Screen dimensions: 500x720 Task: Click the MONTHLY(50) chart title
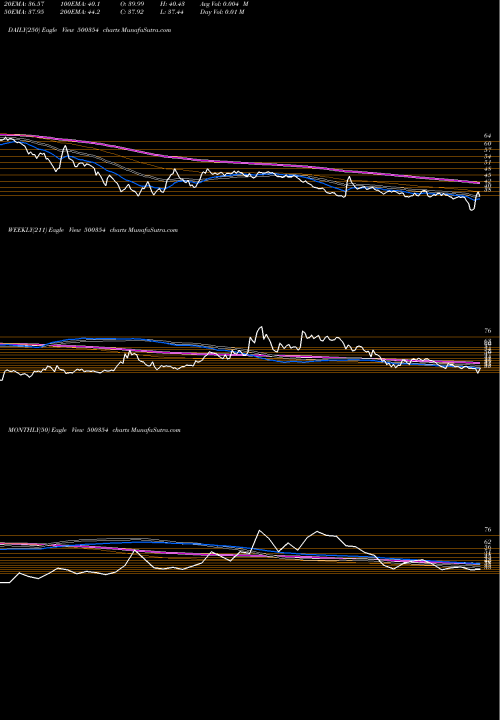coord(94,430)
